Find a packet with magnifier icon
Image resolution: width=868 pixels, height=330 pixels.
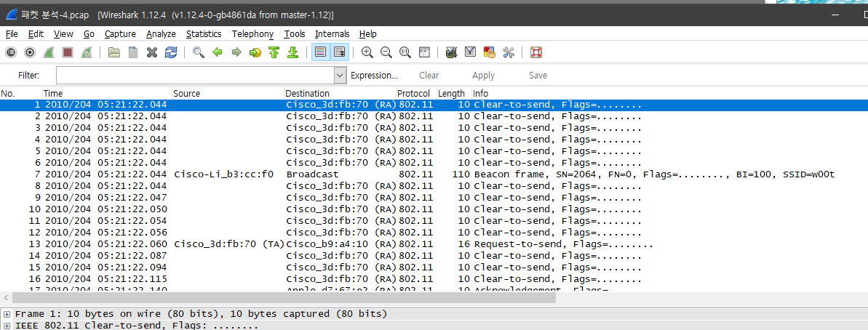click(199, 52)
